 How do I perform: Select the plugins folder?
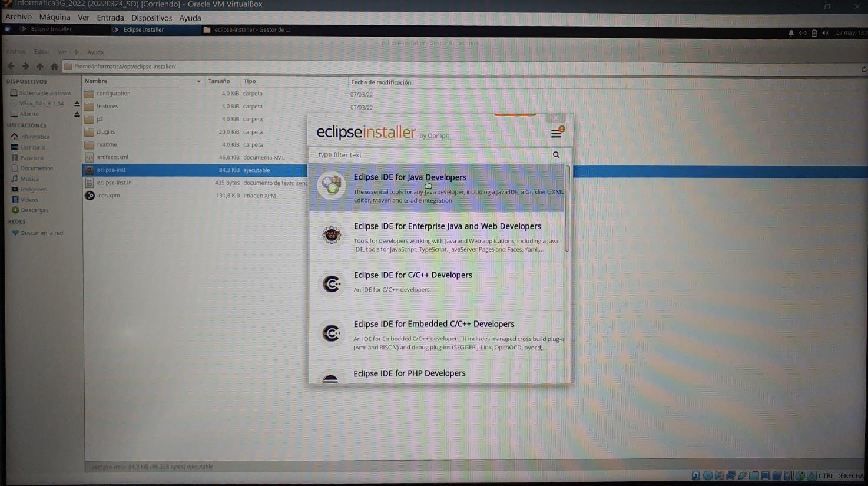[x=105, y=132]
